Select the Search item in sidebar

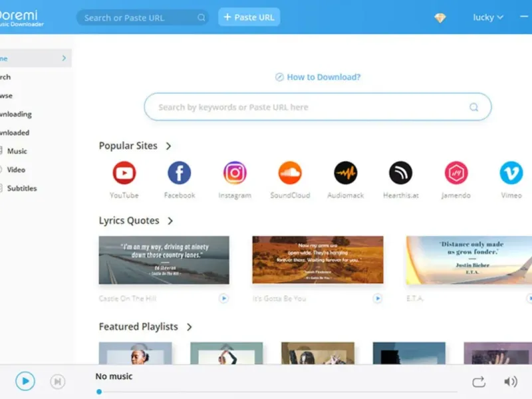click(x=5, y=77)
